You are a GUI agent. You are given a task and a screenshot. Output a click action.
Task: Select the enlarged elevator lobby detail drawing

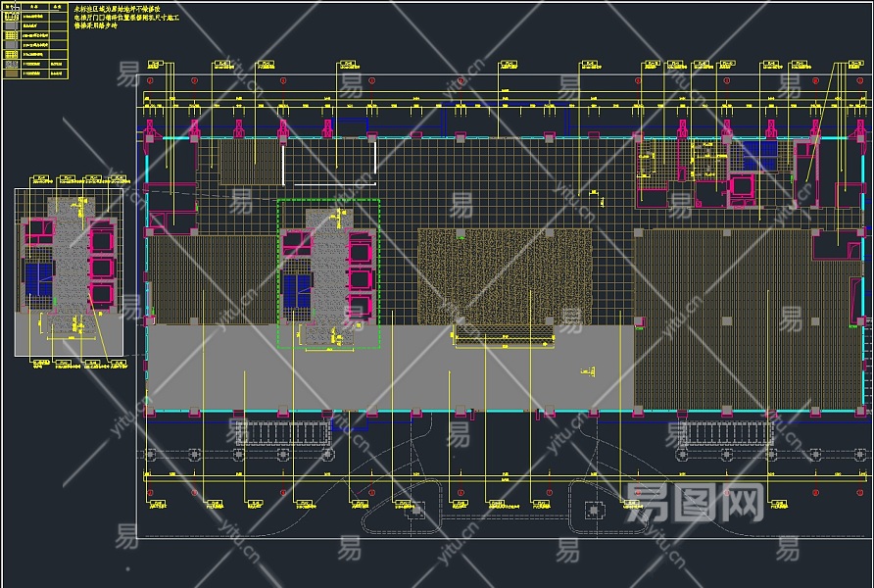tap(69, 272)
